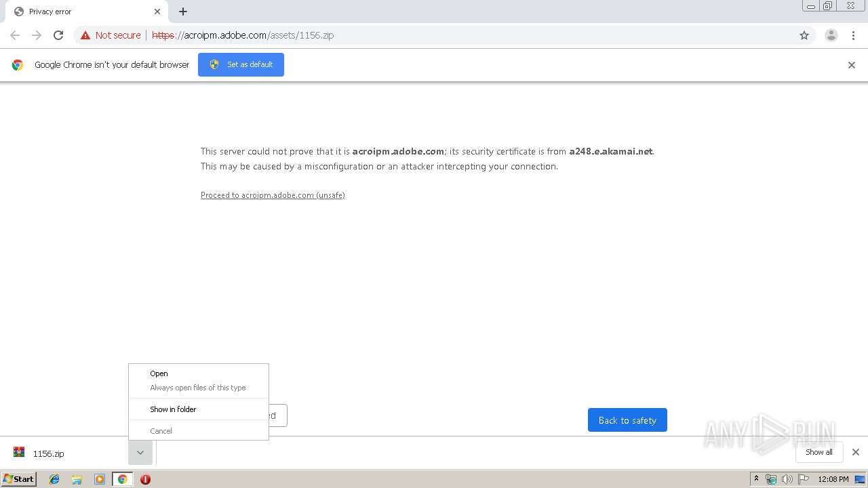The height and width of the screenshot is (488, 868).
Task: Show hidden system tray icons
Action: [757, 479]
